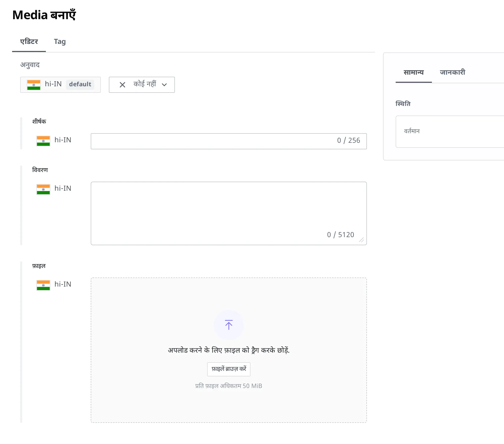The width and height of the screenshot is (504, 444).
Task: Switch to the Tag tab
Action: tap(60, 42)
